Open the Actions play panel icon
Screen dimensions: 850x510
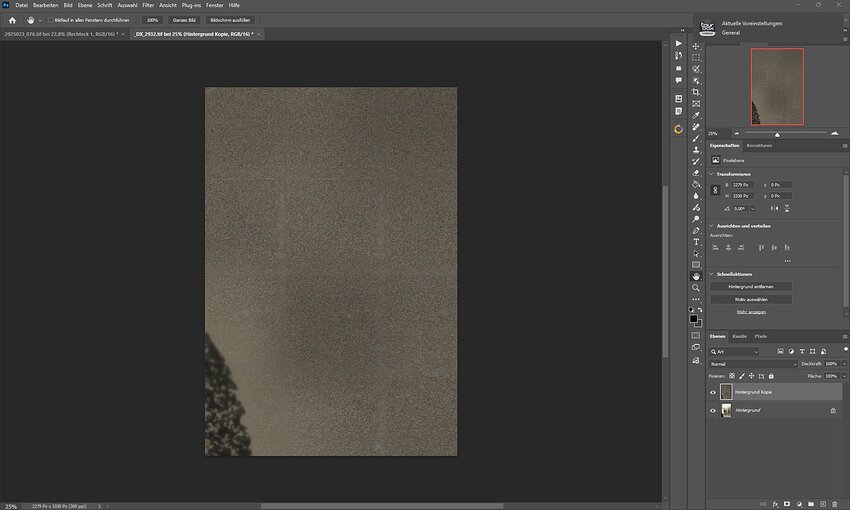pyautogui.click(x=679, y=43)
